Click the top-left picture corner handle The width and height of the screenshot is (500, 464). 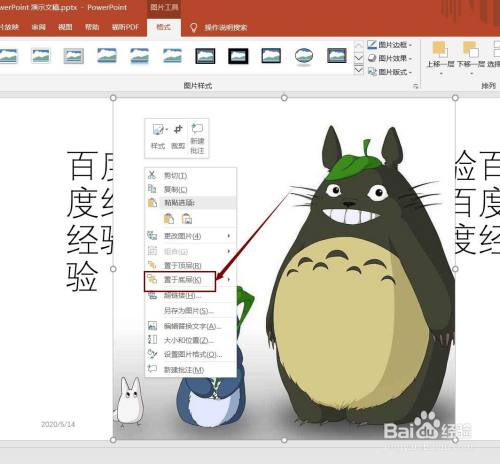[x=113, y=98]
